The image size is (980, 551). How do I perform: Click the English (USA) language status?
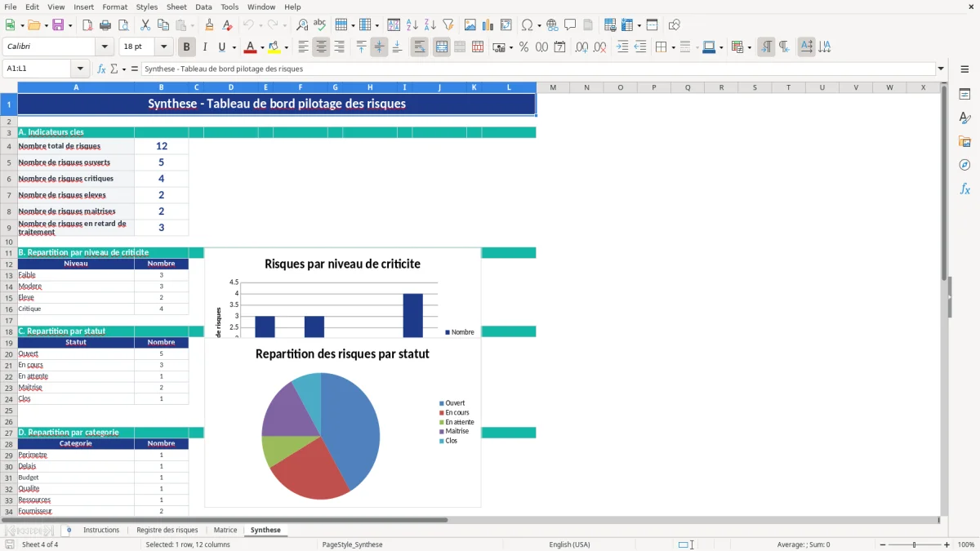(x=569, y=544)
